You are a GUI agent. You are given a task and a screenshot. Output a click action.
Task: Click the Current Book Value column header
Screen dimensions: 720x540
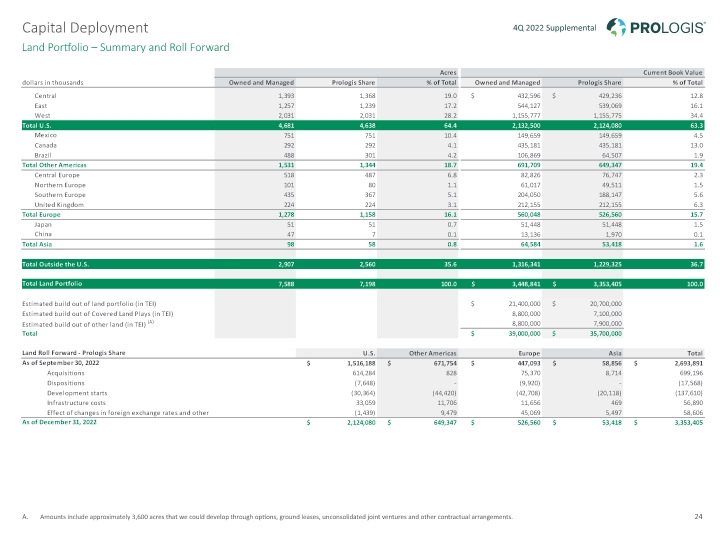tap(671, 72)
